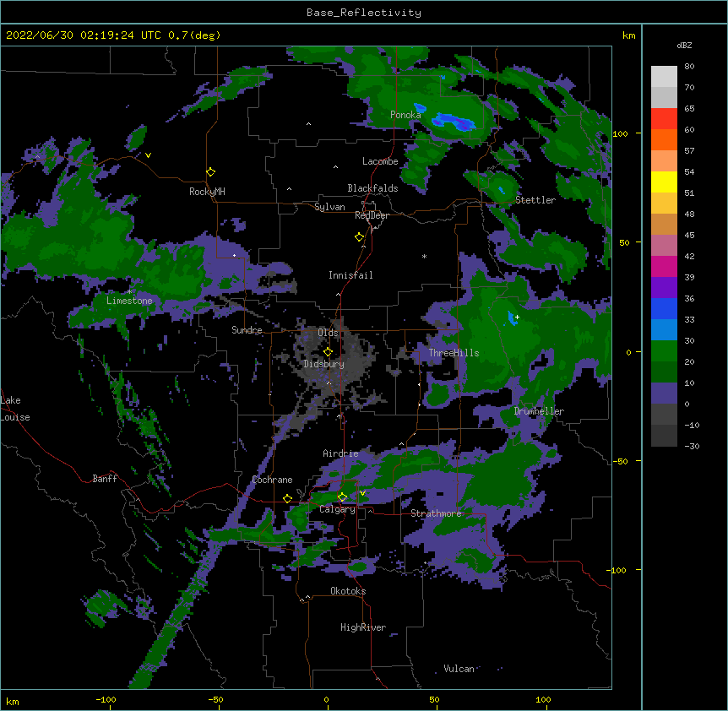728x711 pixels.
Task: Select the yellow diamond marker above Calgary label
Action: pyautogui.click(x=342, y=497)
